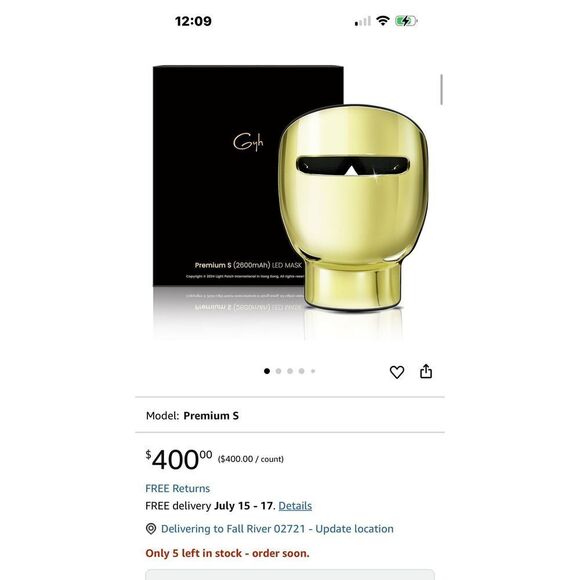Open the Model: Premium S selector
580x580 pixels.
[290, 415]
